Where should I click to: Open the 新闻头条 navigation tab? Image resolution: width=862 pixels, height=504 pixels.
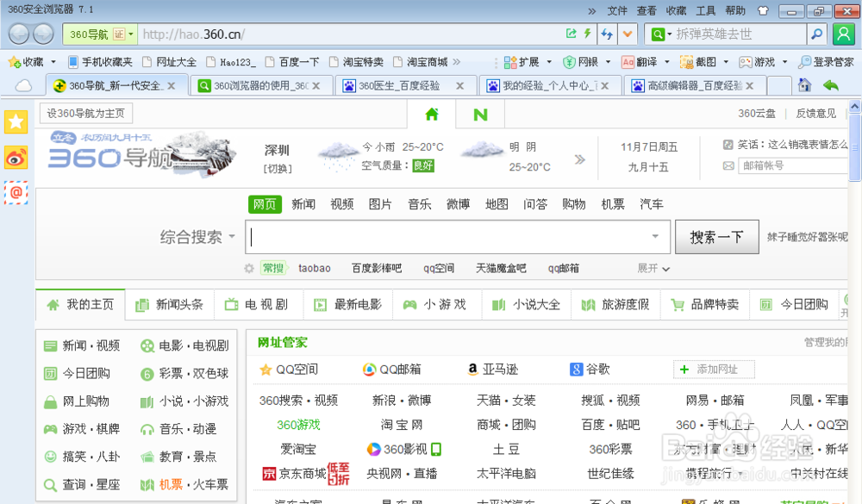pos(169,304)
